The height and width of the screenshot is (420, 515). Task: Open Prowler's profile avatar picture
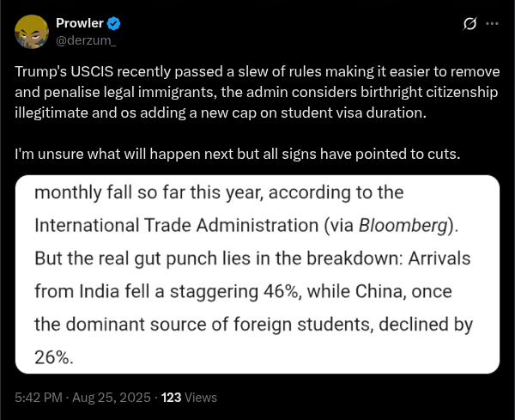click(32, 32)
